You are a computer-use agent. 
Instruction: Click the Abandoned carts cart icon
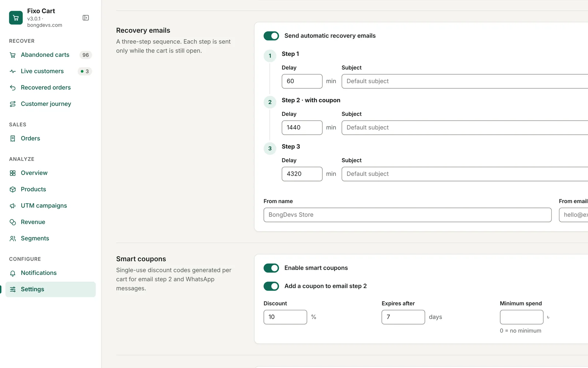pos(13,55)
